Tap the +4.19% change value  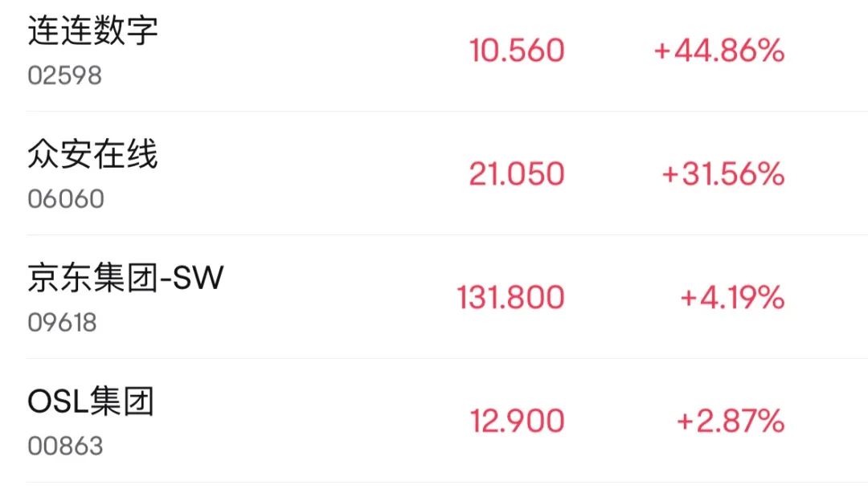732,297
